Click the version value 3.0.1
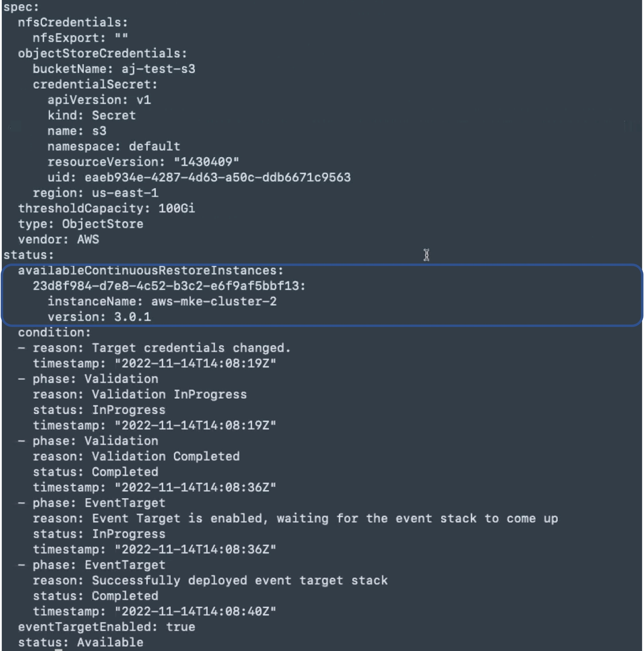 click(132, 317)
